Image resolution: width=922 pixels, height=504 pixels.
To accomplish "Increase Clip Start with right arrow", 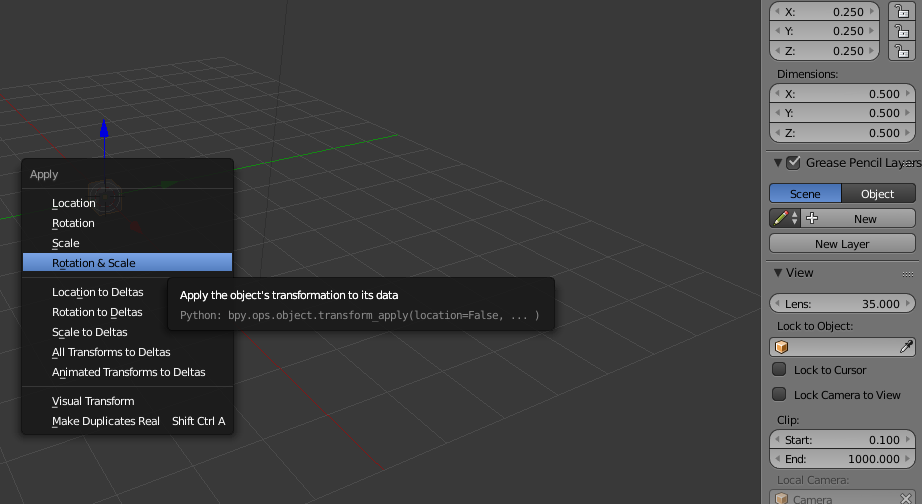I will pyautogui.click(x=908, y=439).
